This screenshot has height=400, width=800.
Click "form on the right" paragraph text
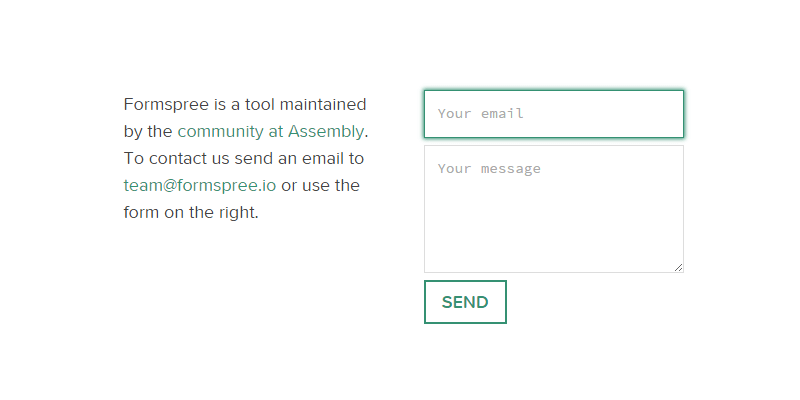tap(191, 212)
